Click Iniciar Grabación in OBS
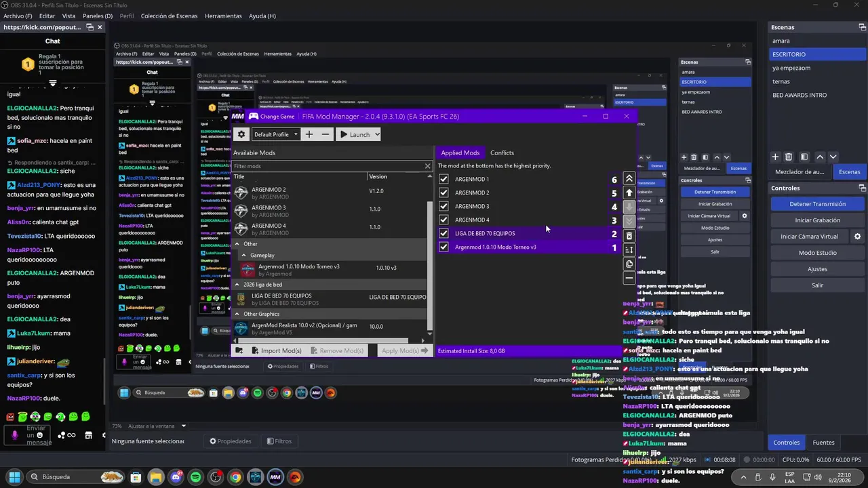The width and height of the screenshot is (868, 488). (817, 220)
